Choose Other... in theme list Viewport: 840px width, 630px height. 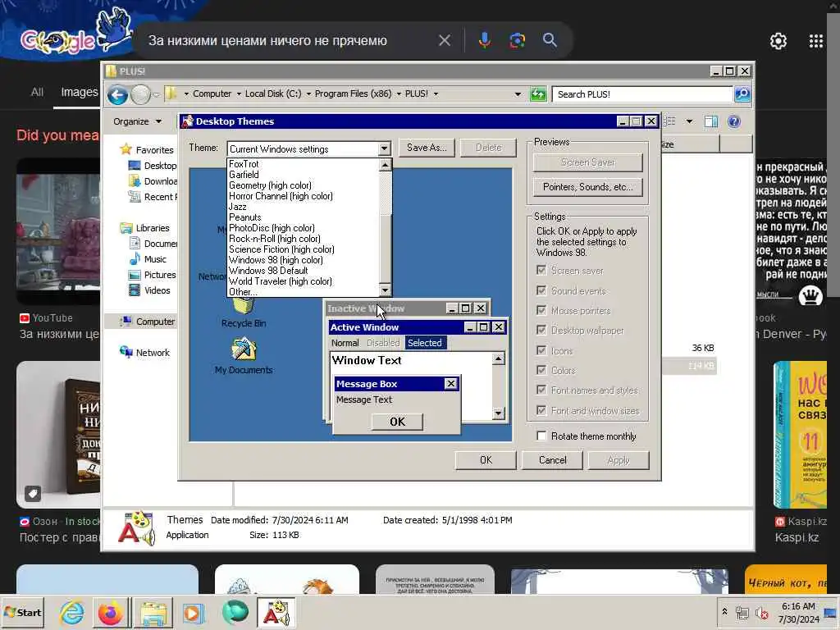coord(304,292)
